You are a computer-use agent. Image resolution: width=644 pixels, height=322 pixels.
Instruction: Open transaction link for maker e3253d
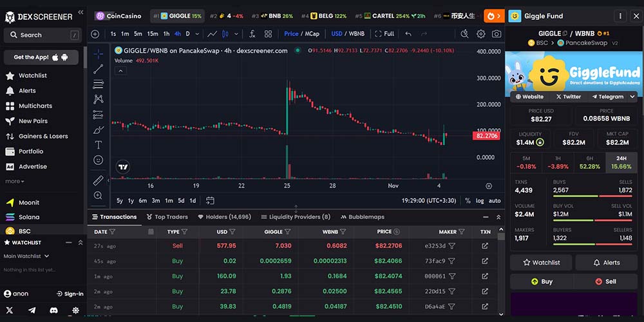(x=485, y=245)
